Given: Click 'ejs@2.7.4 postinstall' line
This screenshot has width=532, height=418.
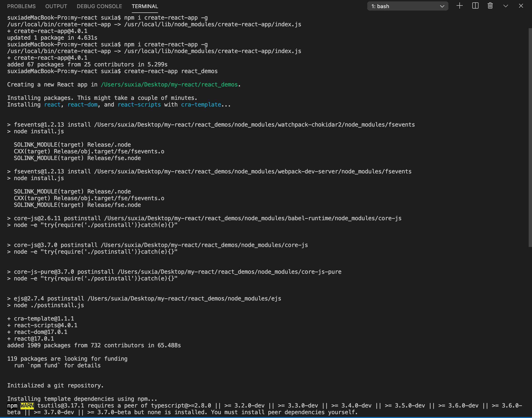Looking at the screenshot, I should pyautogui.click(x=144, y=299).
